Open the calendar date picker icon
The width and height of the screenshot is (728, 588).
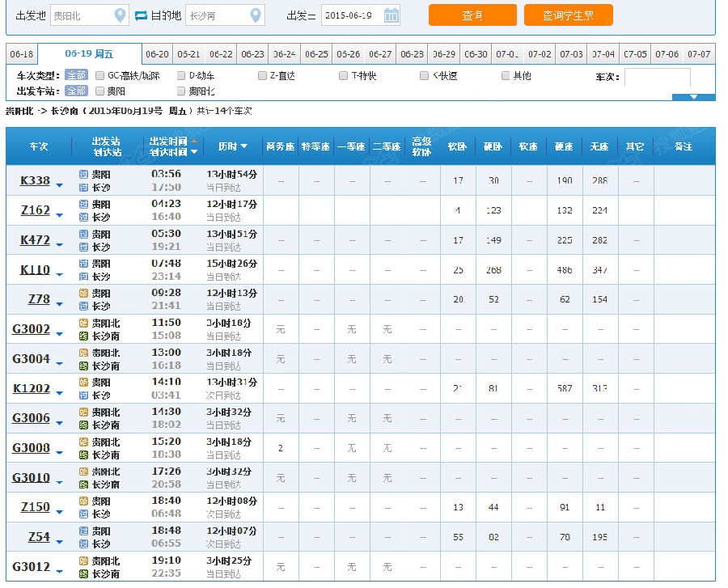pyautogui.click(x=391, y=15)
